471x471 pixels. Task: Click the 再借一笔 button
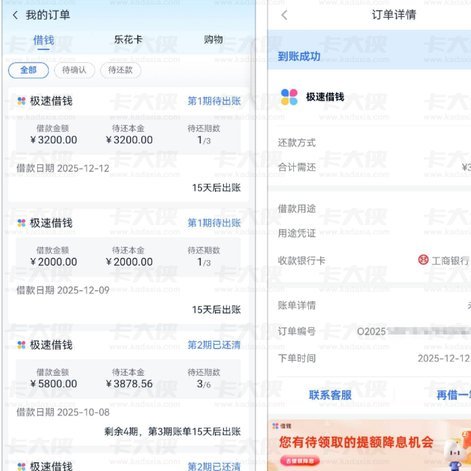click(x=454, y=395)
